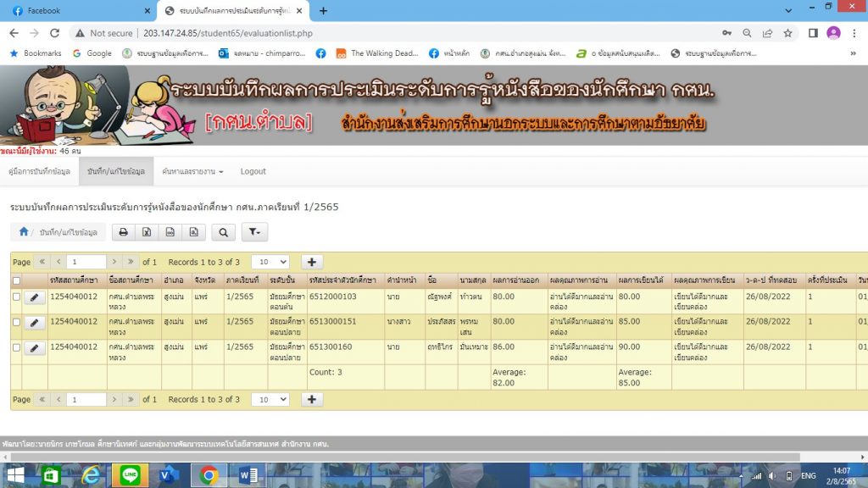
Task: Open Chrome's tab search chevron
Action: [788, 10]
